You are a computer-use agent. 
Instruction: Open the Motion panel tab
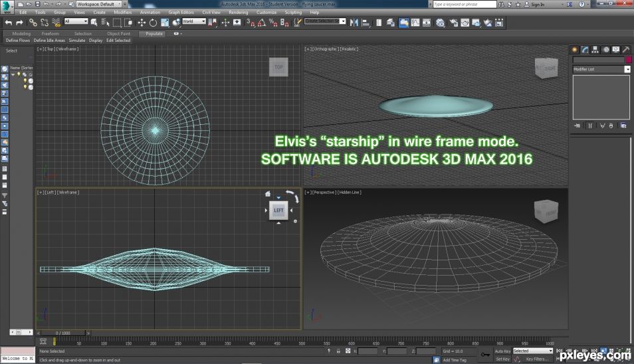tap(605, 49)
